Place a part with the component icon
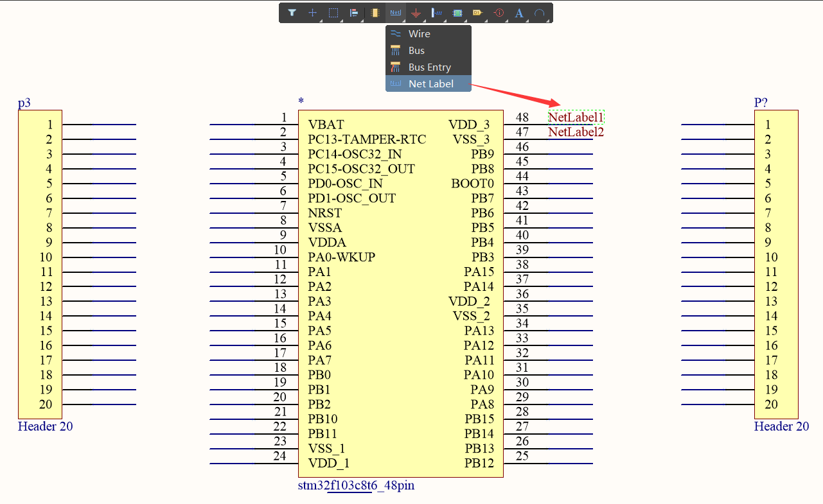This screenshot has height=504, width=823. (375, 13)
